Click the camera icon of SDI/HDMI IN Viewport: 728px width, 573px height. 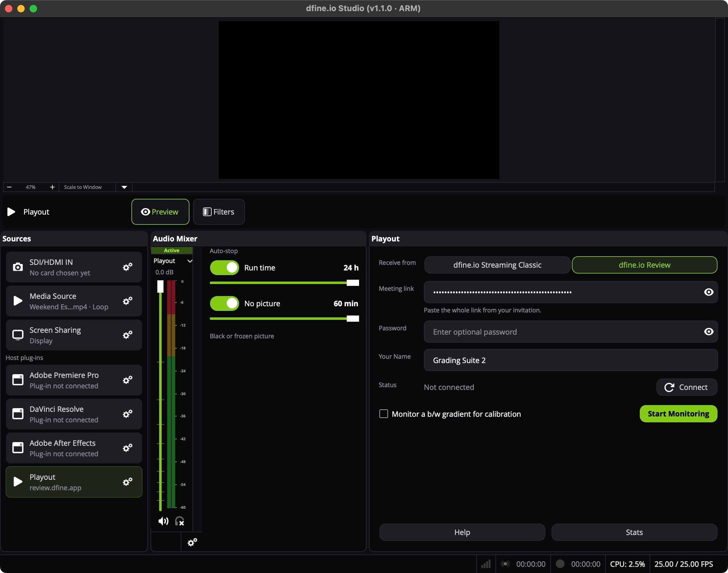(x=18, y=267)
